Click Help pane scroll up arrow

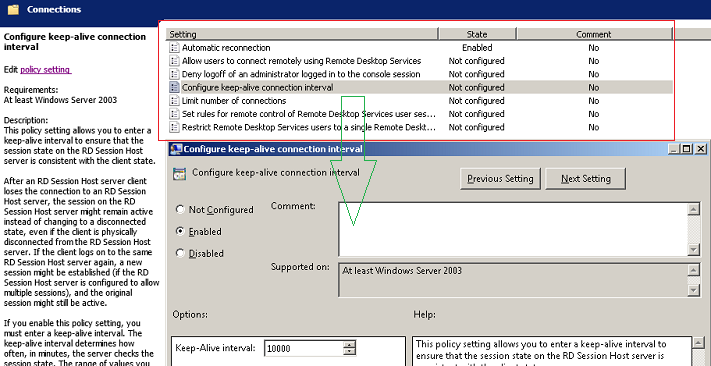click(x=698, y=343)
